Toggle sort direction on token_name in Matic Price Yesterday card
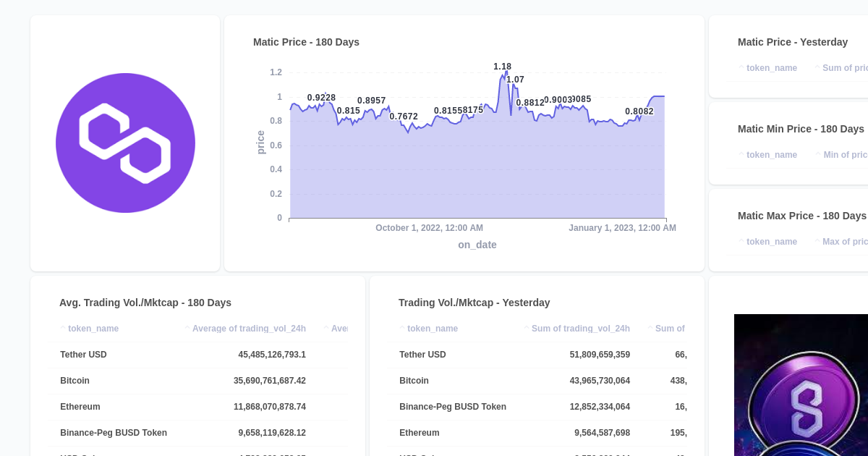868x456 pixels. pos(741,67)
